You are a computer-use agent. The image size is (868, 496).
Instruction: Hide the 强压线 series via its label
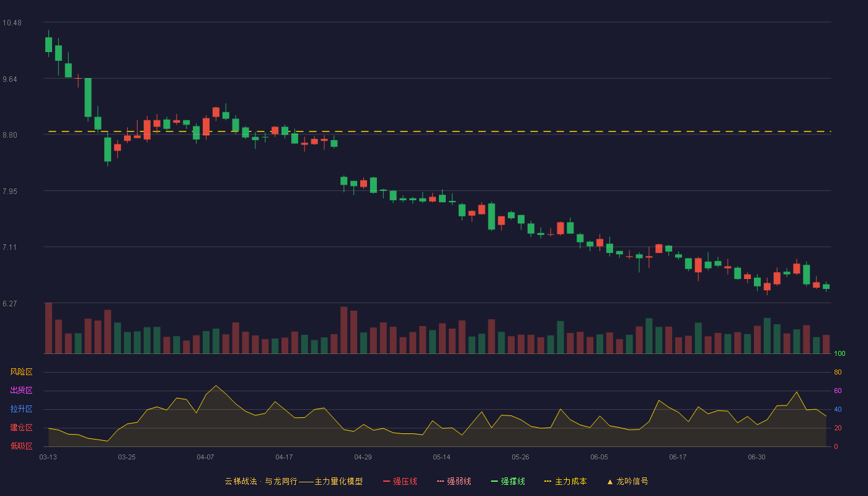click(x=405, y=482)
